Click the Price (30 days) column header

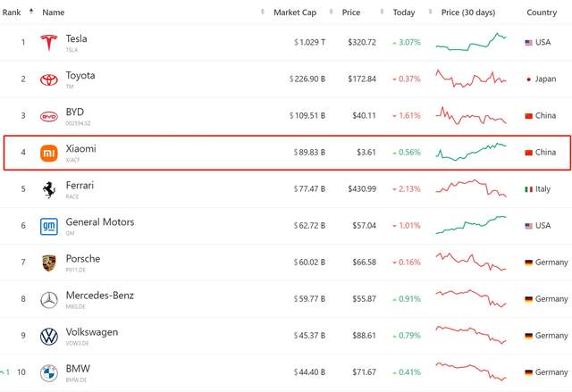click(x=468, y=13)
